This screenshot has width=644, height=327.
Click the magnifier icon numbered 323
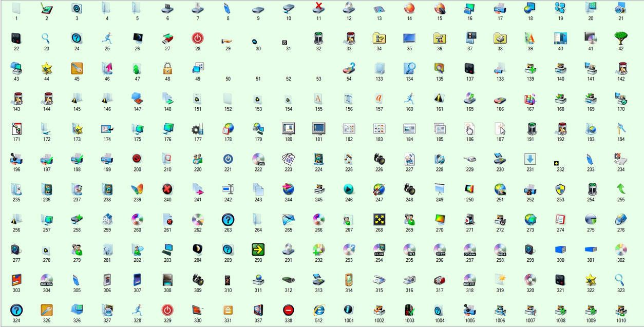click(x=621, y=280)
